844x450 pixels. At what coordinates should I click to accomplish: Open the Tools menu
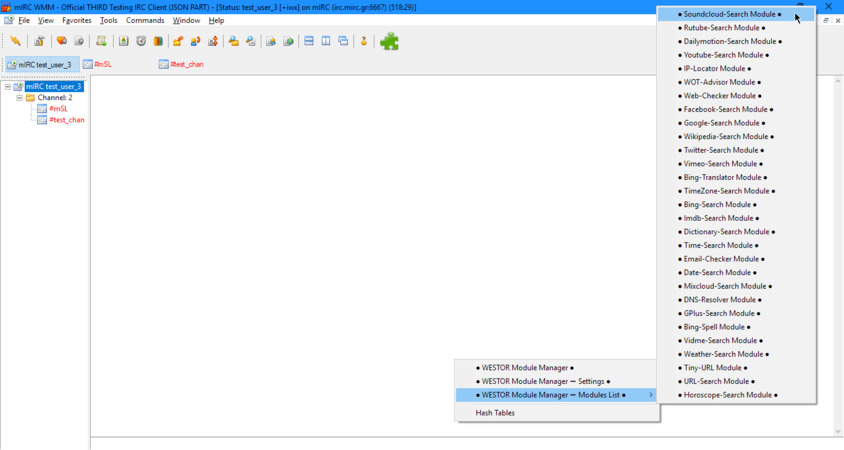109,20
